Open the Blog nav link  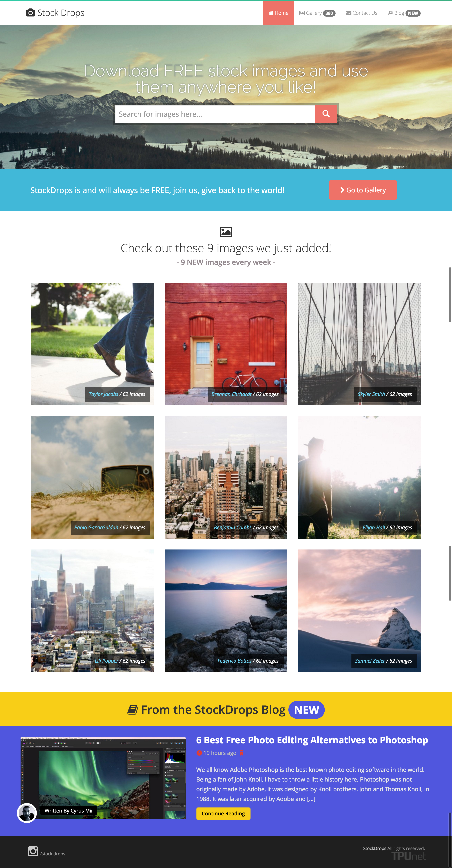coord(404,13)
